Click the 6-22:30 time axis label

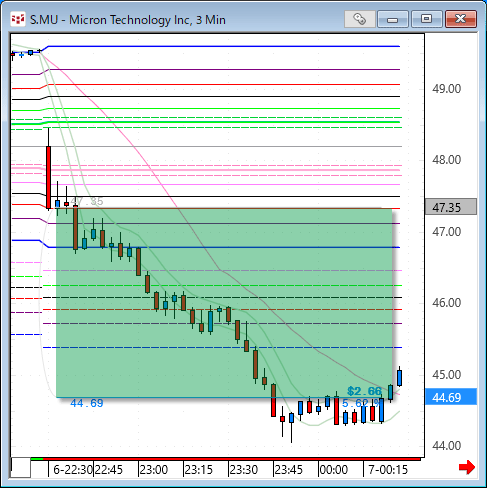[x=73, y=470]
